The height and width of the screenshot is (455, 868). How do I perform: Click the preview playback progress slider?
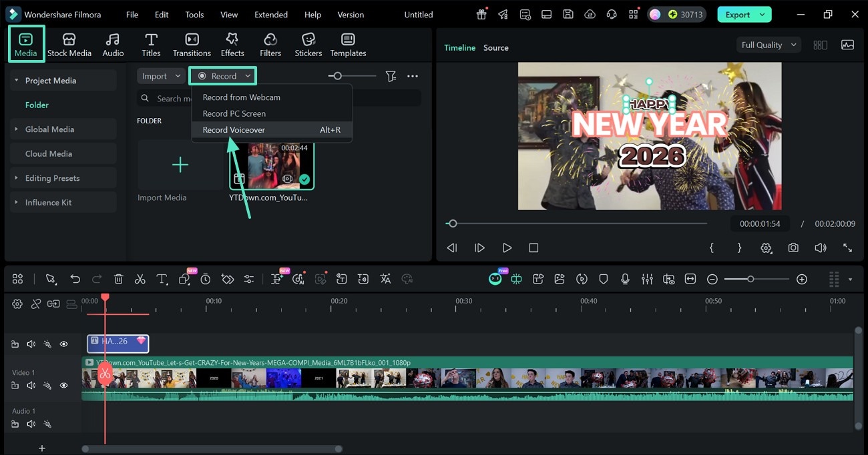577,223
